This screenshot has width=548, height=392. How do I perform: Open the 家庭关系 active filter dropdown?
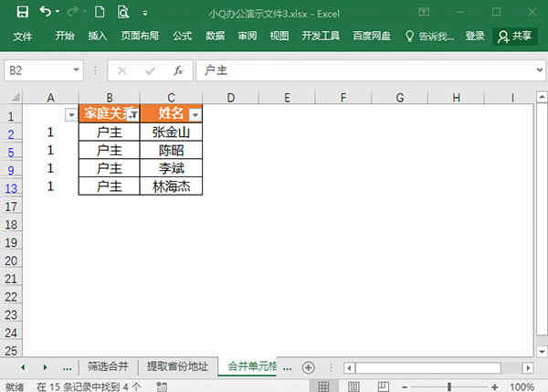point(132,114)
